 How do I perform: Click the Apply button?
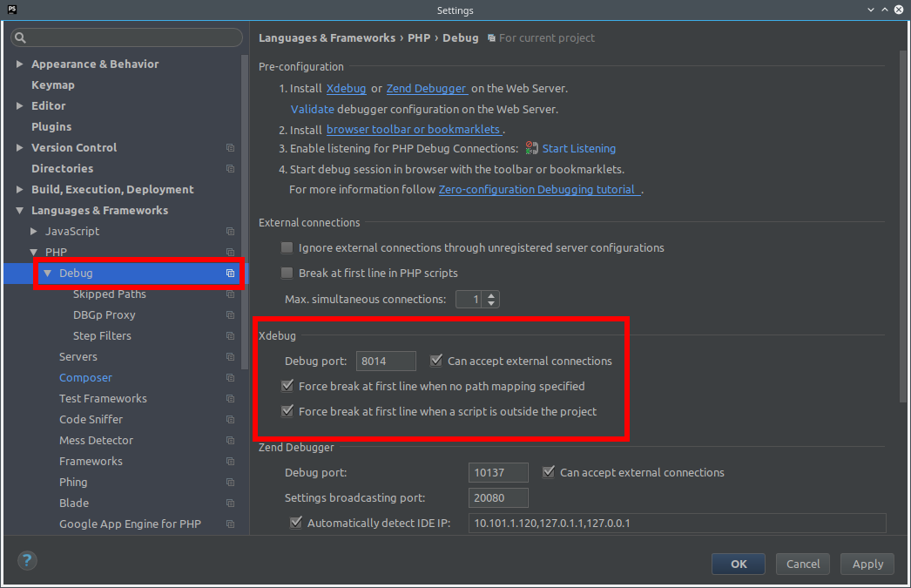pos(867,564)
